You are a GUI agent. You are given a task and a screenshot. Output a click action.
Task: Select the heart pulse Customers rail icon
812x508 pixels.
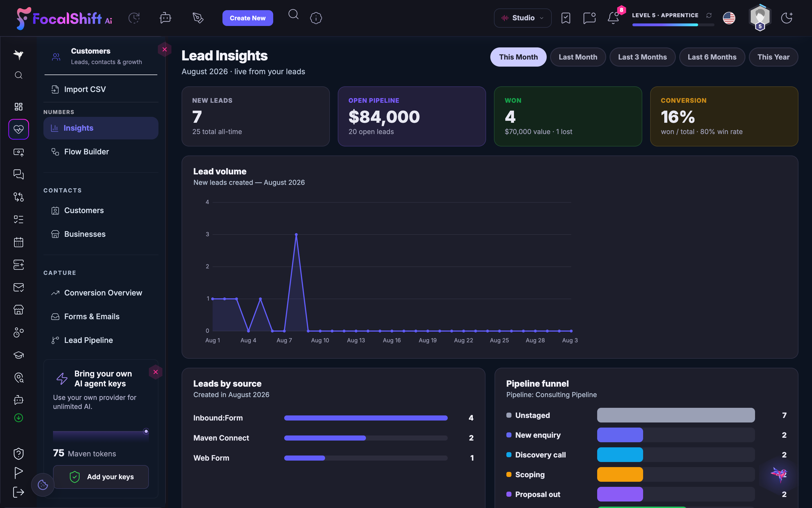click(19, 129)
